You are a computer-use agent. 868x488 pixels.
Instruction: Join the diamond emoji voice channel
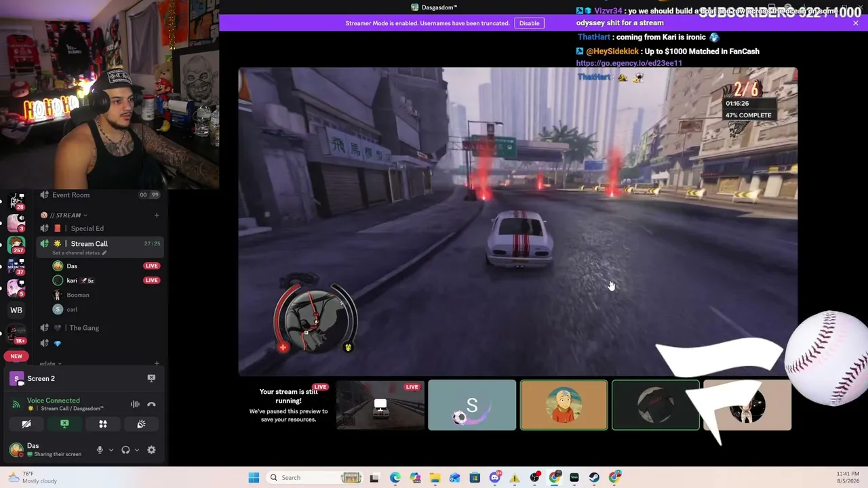(100, 344)
